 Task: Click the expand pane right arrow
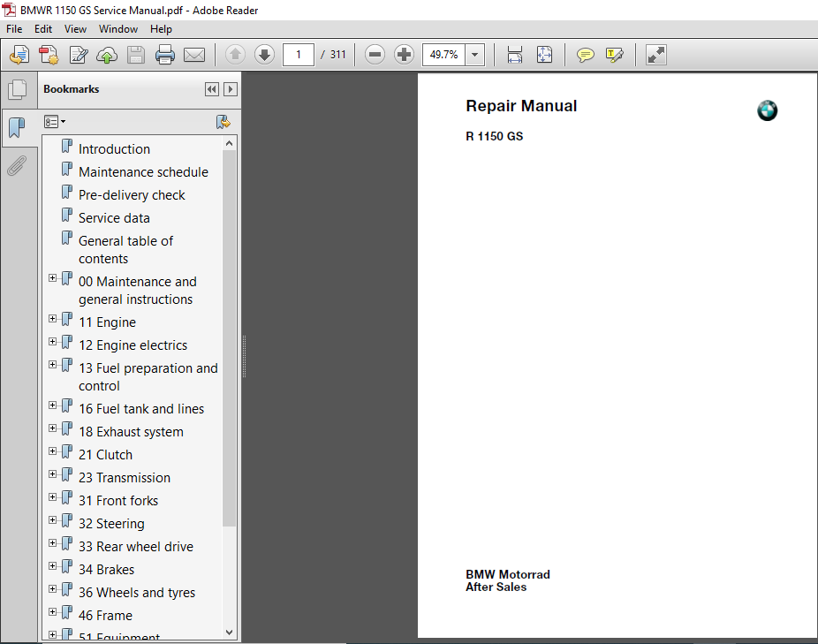pos(230,89)
